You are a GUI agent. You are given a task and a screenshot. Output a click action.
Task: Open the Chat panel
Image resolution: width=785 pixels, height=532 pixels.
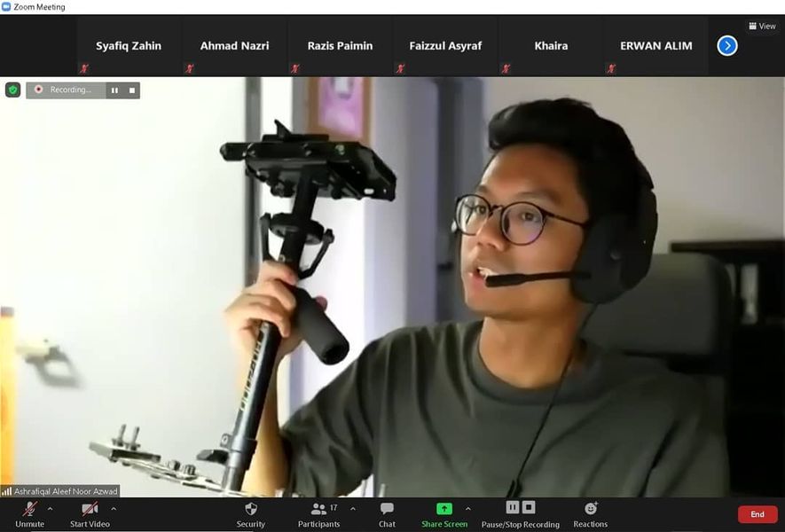387,513
